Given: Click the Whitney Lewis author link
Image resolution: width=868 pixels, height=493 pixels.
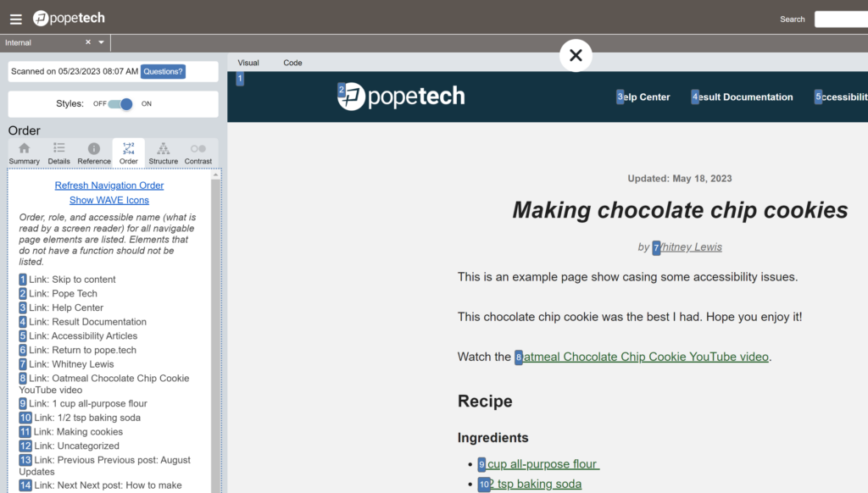Looking at the screenshot, I should pos(691,247).
